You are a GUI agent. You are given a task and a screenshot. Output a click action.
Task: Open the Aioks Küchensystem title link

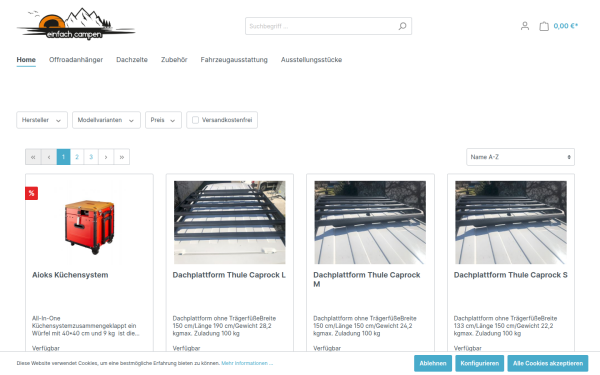click(70, 275)
